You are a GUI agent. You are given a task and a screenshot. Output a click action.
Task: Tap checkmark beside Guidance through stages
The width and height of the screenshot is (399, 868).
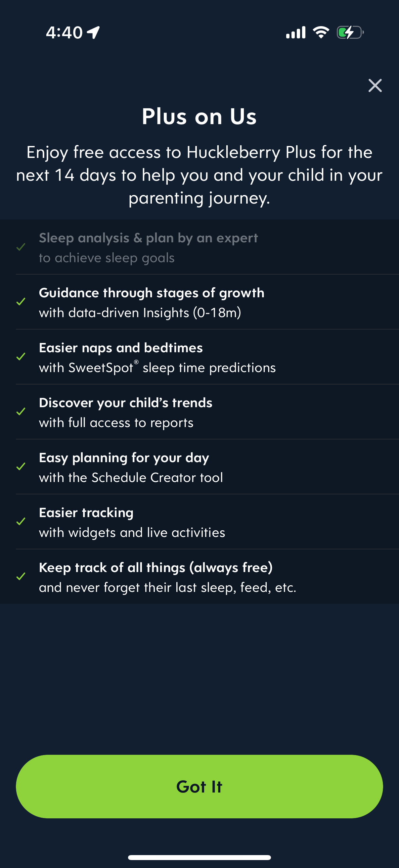21,302
